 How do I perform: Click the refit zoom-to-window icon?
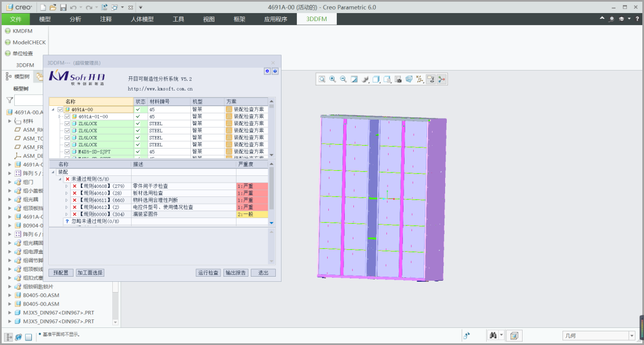click(x=322, y=79)
